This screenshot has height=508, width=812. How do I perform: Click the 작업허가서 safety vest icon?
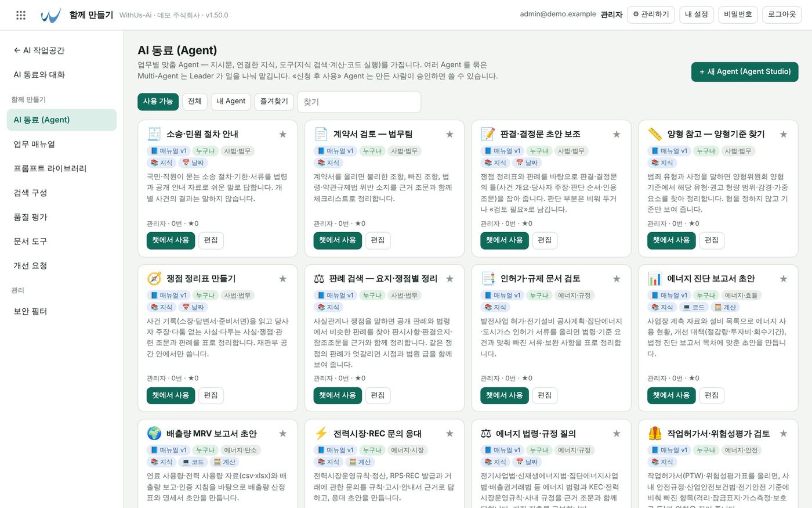click(655, 433)
